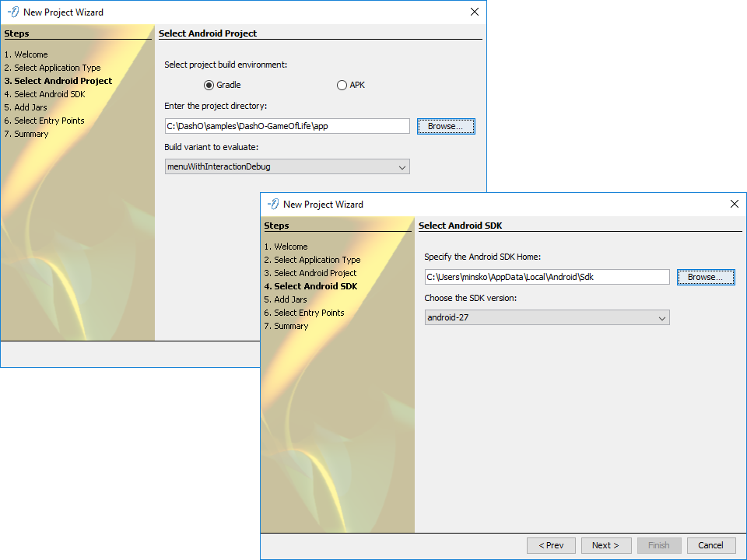Choose the APK build environment option

tap(342, 86)
